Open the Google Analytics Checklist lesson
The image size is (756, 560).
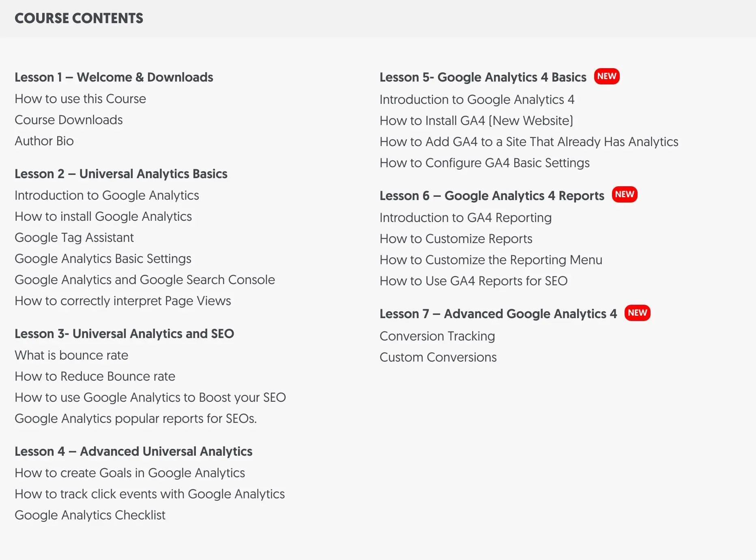tap(90, 515)
